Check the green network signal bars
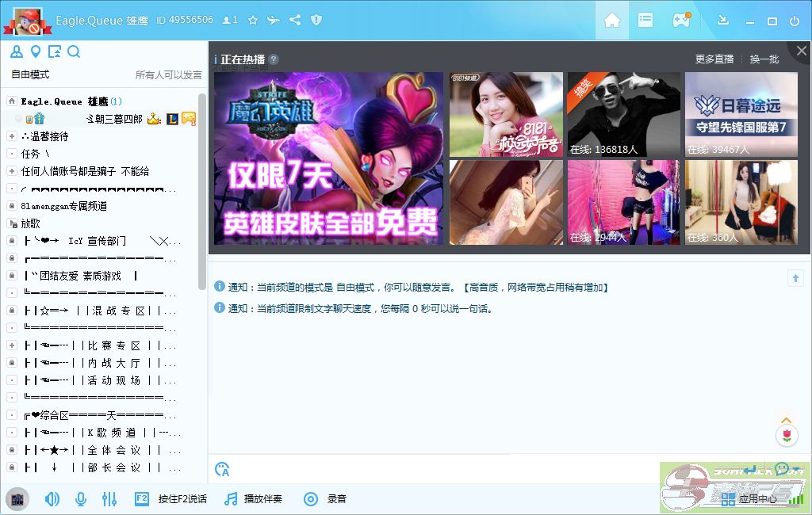 pos(796,499)
